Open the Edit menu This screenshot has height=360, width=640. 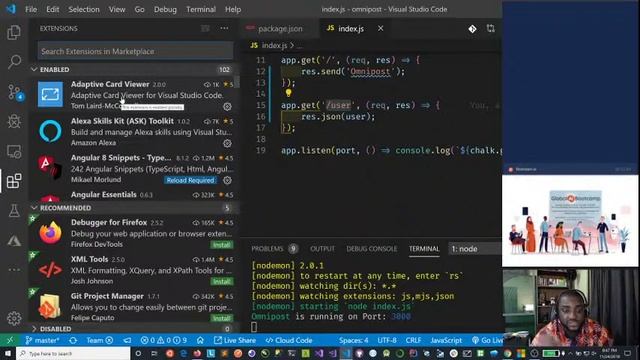click(52, 9)
